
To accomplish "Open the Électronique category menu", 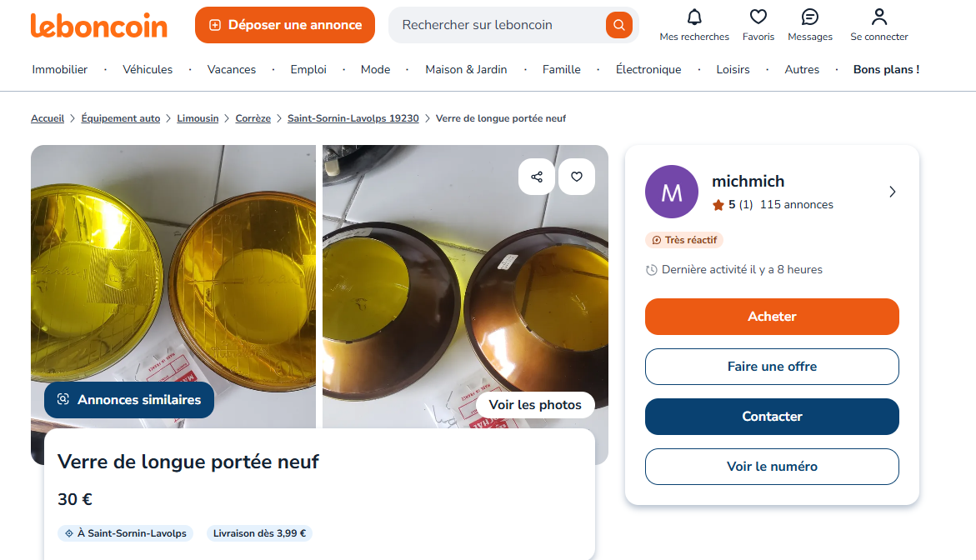I will [648, 70].
